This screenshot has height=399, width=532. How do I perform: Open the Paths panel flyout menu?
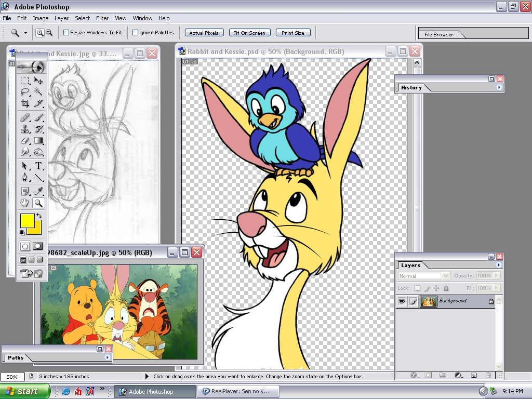(107, 357)
